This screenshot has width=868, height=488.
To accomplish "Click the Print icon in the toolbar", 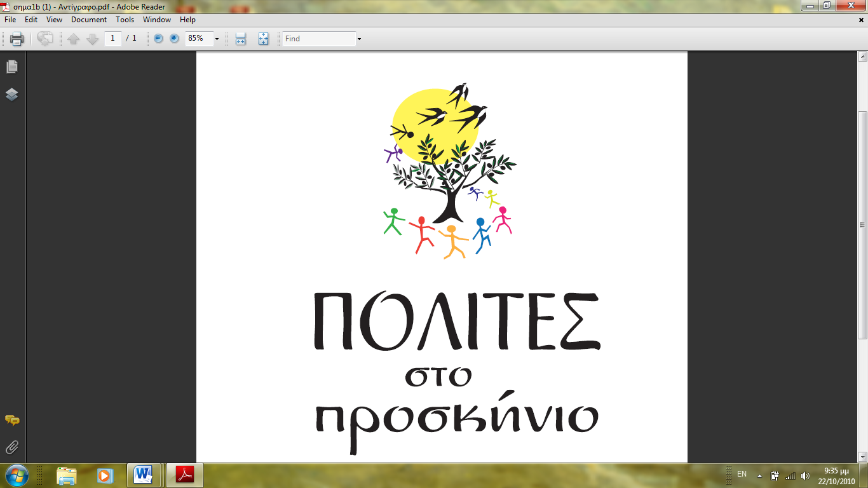I will click(x=17, y=39).
